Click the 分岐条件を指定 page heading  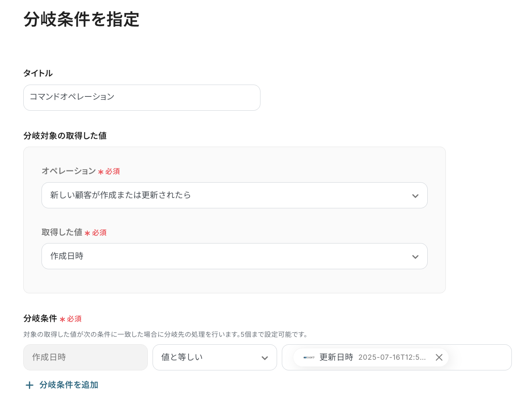click(81, 19)
